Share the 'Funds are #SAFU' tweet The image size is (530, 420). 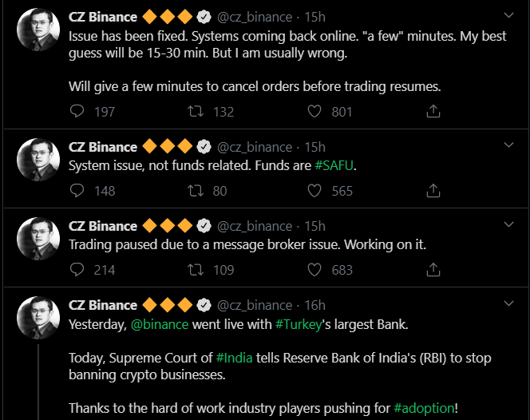pyautogui.click(x=433, y=190)
